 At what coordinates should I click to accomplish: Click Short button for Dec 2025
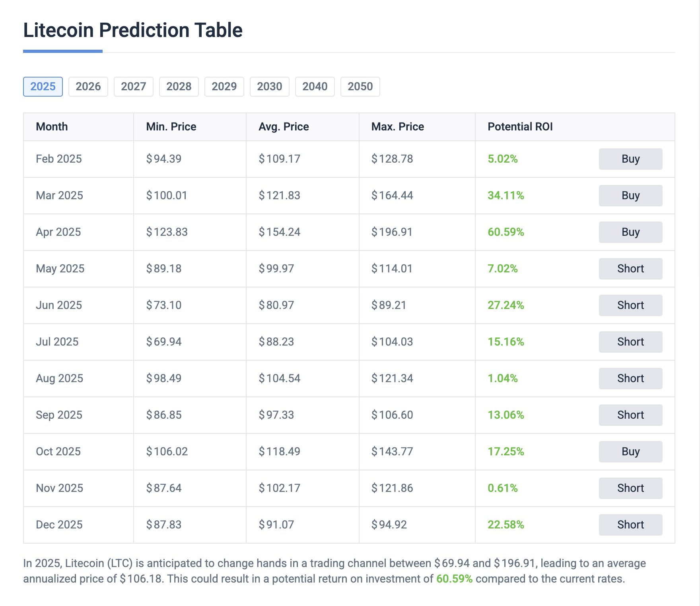[x=631, y=525]
